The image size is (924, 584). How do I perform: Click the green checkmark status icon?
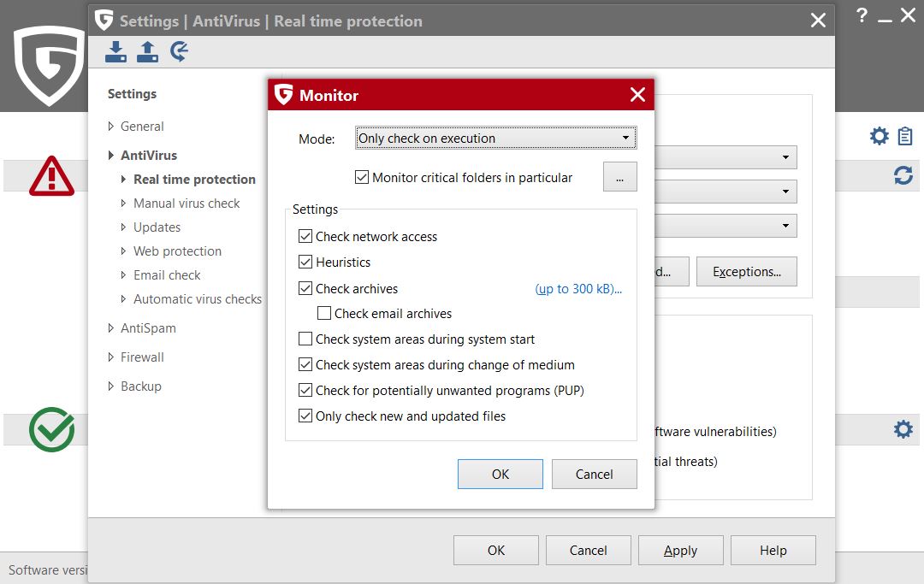[x=51, y=429]
